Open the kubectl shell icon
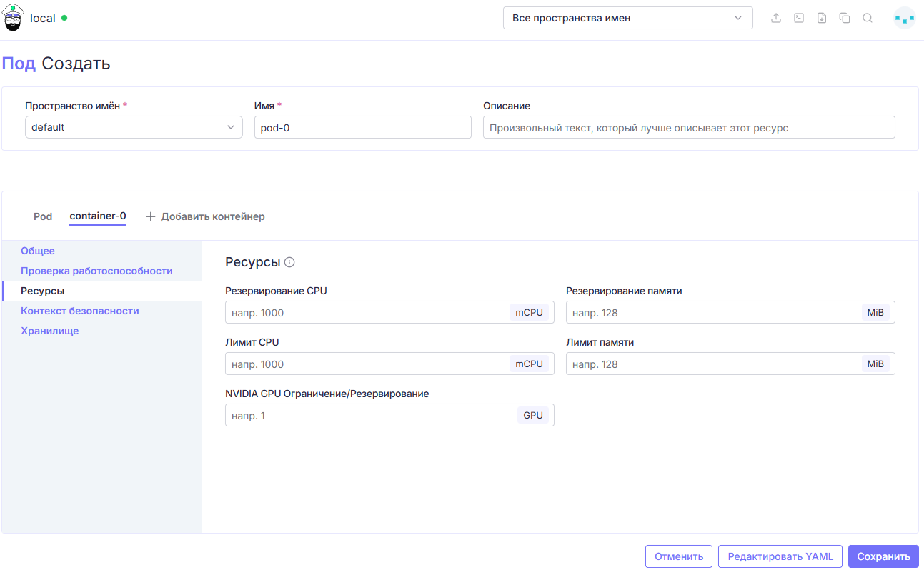Screen dimensions: 924x570 click(799, 19)
